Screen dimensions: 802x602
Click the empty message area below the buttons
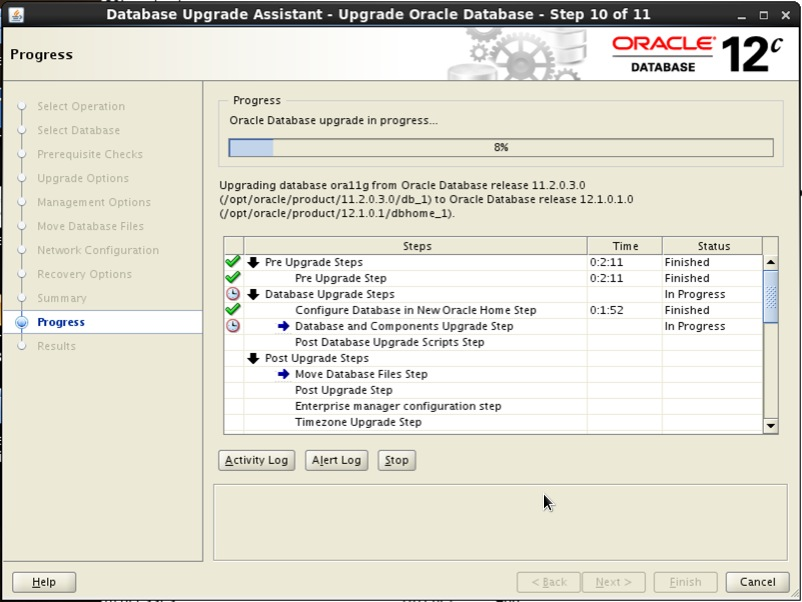[x=500, y=522]
